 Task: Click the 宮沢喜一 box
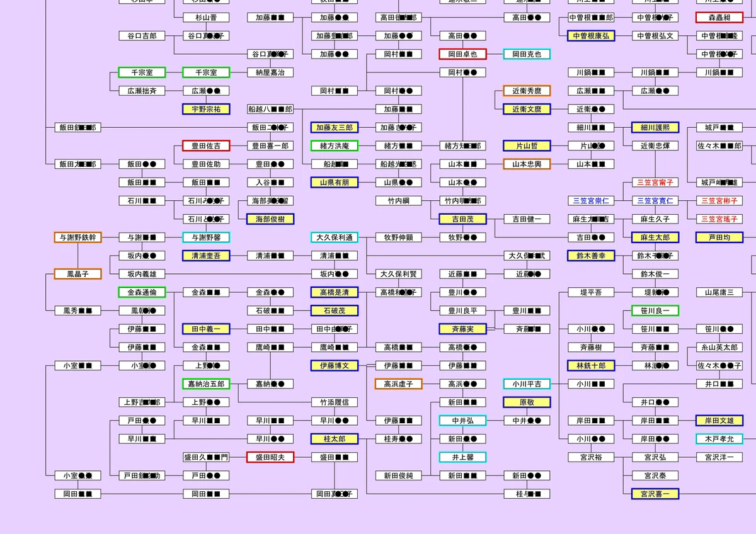[x=655, y=494]
